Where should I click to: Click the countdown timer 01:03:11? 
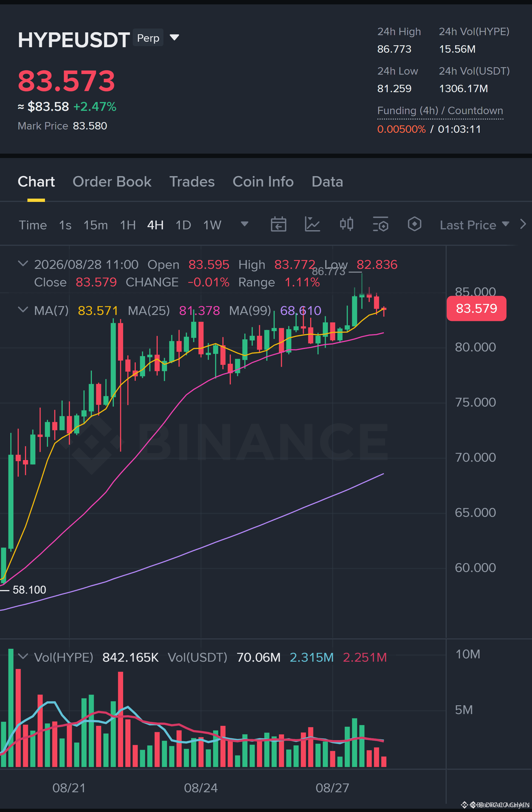click(459, 129)
